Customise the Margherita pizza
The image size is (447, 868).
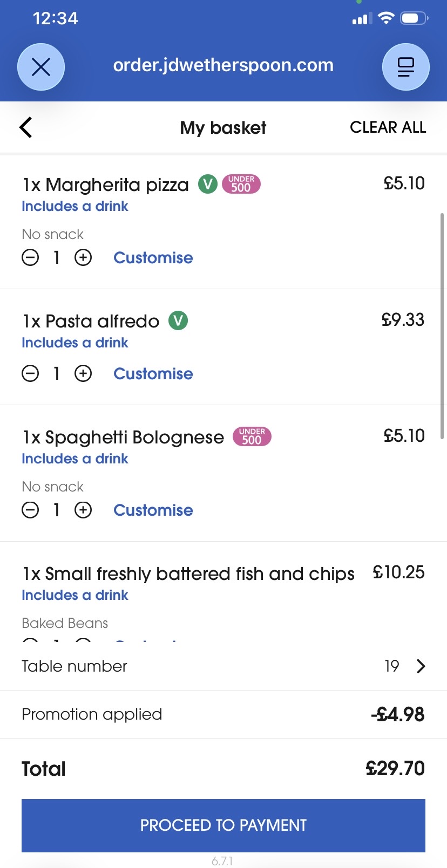click(153, 258)
